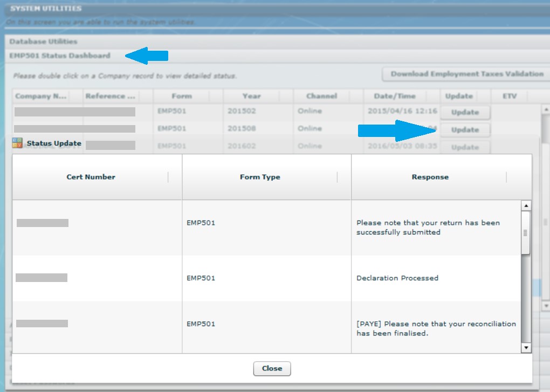Click the scroll up arrow in Response list
This screenshot has width=550, height=392.
526,205
